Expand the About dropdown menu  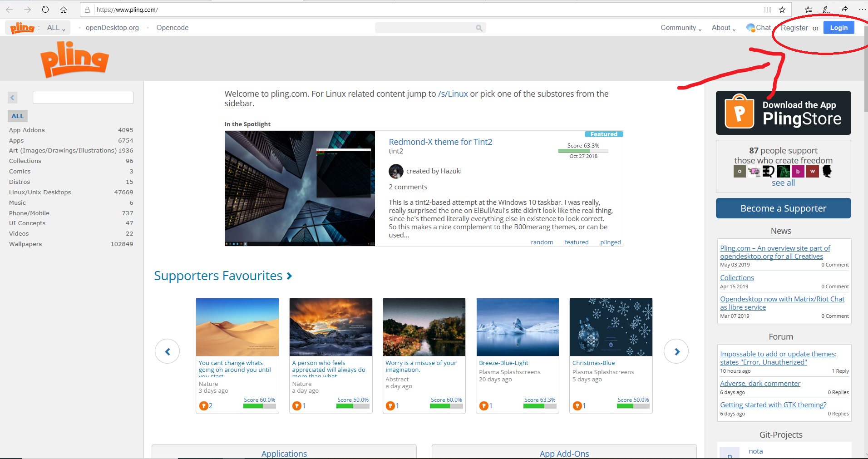click(723, 28)
